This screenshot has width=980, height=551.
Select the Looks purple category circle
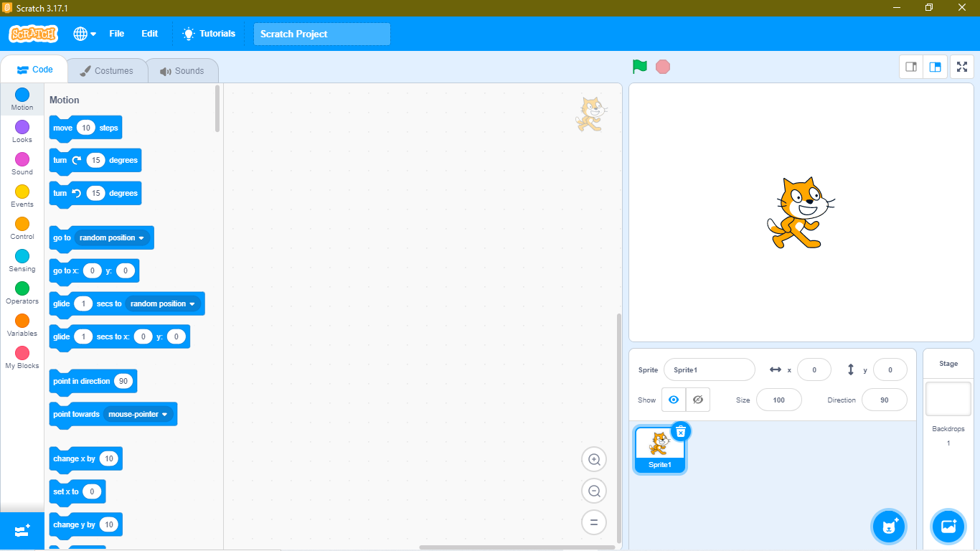click(22, 127)
